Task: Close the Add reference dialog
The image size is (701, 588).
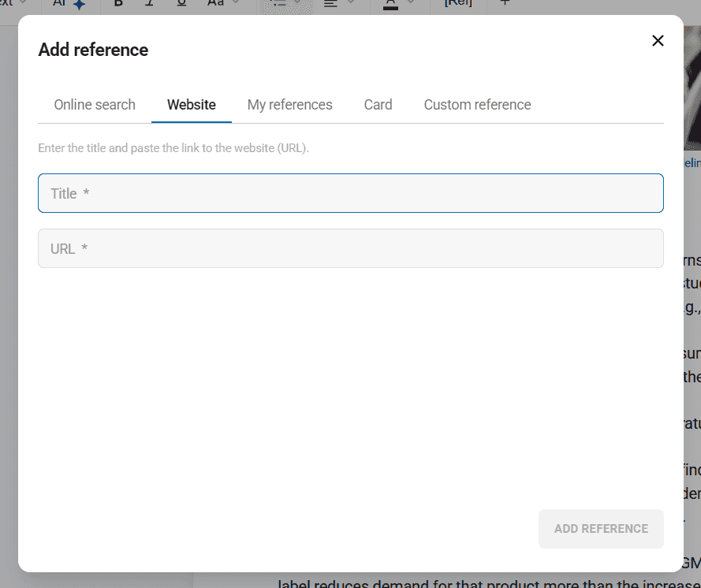Action: [658, 41]
